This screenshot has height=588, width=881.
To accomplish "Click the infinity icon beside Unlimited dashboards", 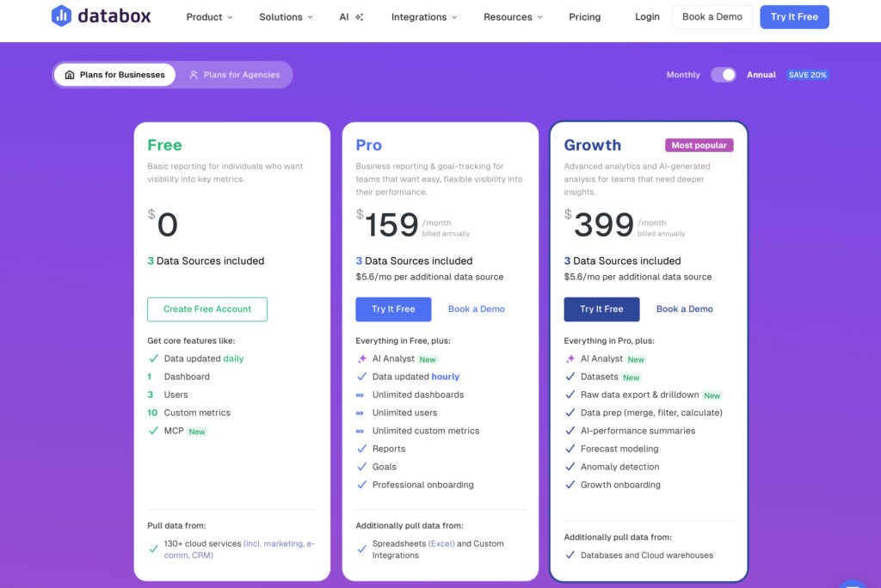I will coord(361,395).
